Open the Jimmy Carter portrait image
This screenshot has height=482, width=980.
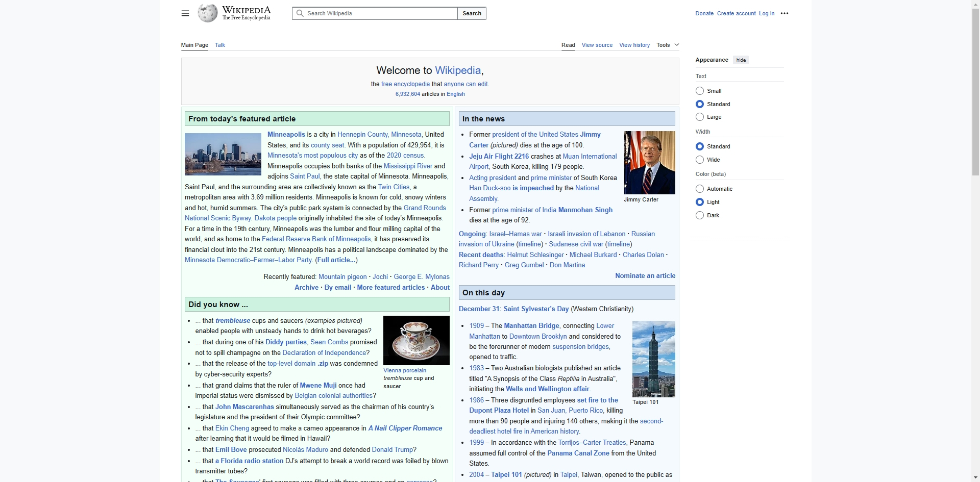point(649,163)
